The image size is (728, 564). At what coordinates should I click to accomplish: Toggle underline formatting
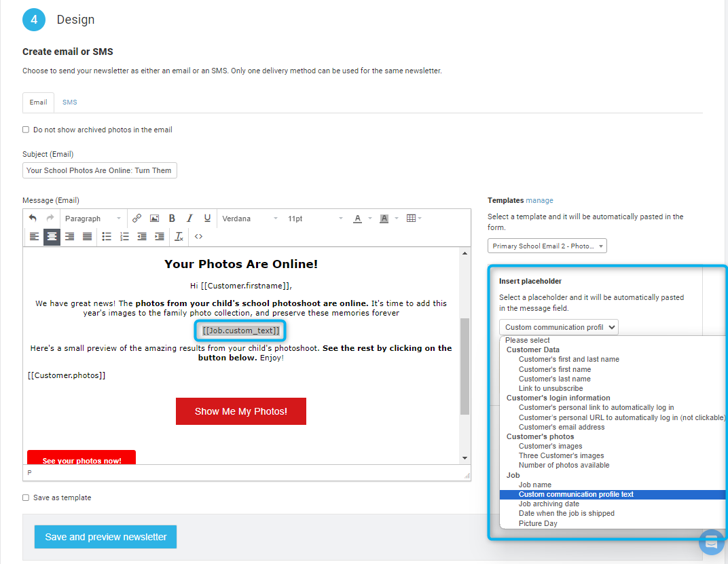207,218
